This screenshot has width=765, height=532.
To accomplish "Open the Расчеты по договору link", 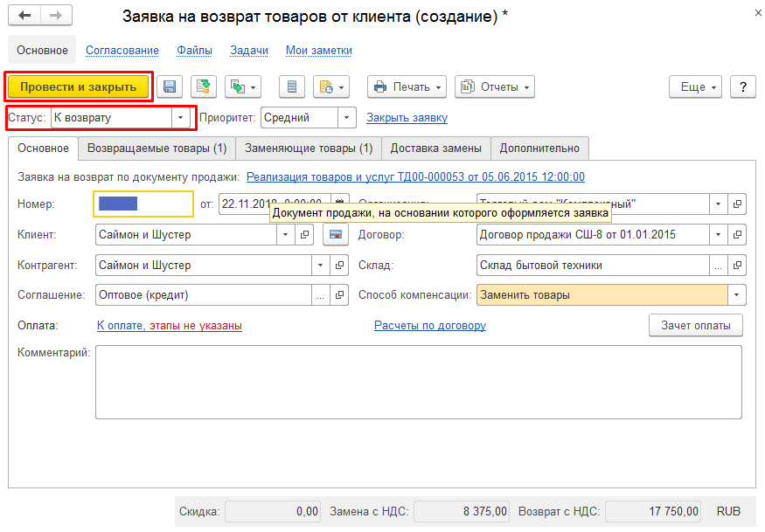I will click(429, 326).
